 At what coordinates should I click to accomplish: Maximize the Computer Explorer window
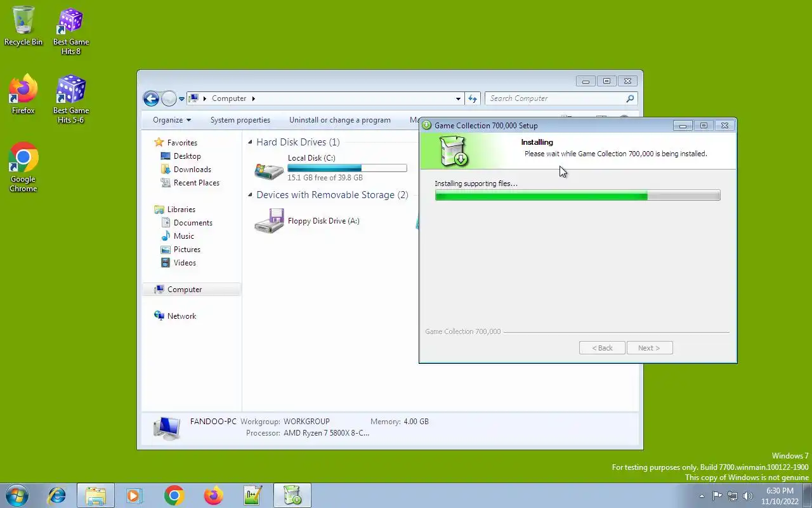pos(606,81)
